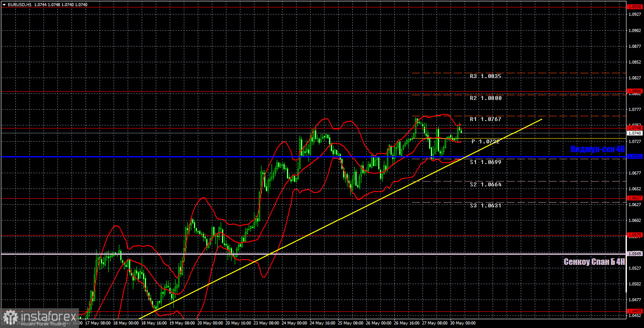Click the 20 May 00:00 time label
This screenshot has height=328, width=644.
click(209, 324)
